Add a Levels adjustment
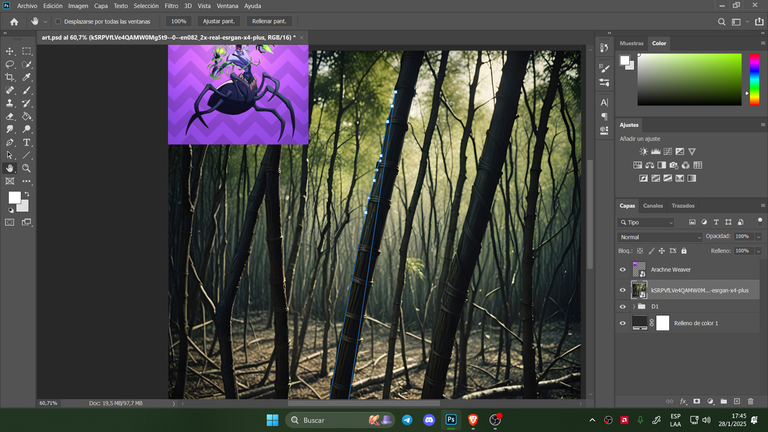Screen dimensions: 768x432 (655, 151)
